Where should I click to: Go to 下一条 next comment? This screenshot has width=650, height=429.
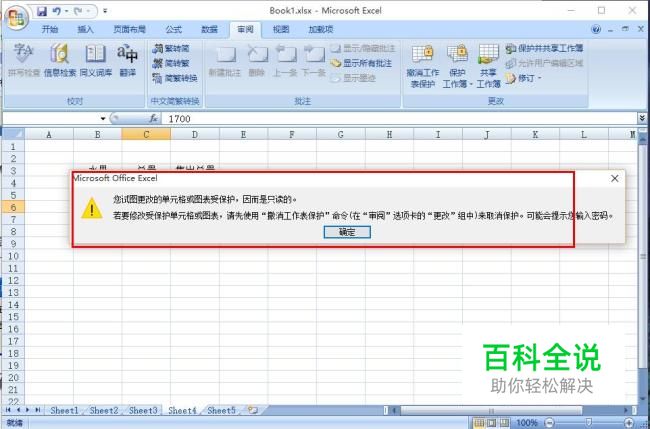[x=314, y=61]
